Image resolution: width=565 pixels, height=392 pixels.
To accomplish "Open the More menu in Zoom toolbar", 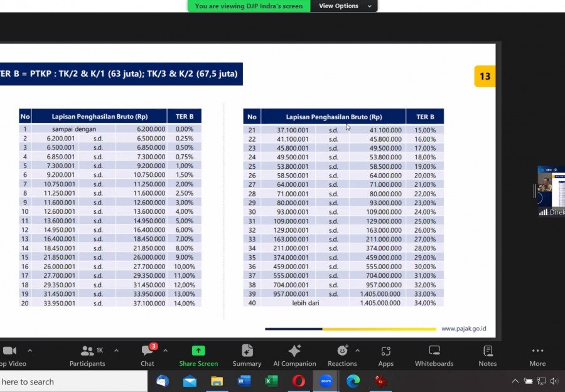I will [x=537, y=354].
